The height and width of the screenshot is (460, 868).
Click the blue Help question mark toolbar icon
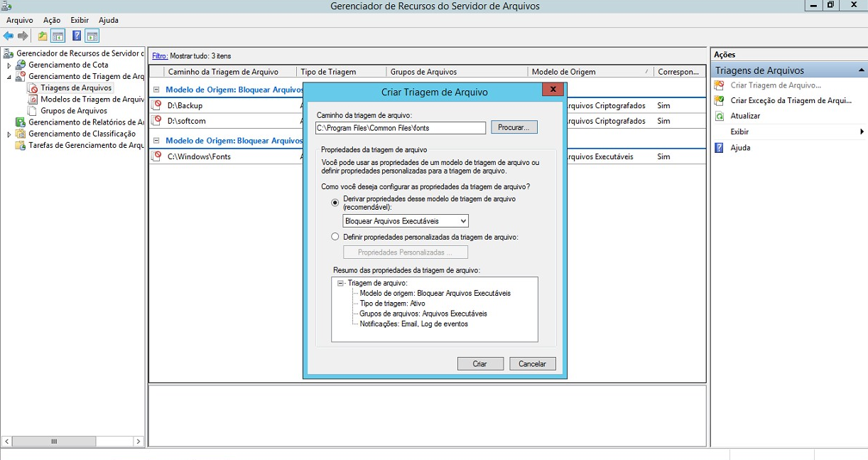[x=77, y=36]
